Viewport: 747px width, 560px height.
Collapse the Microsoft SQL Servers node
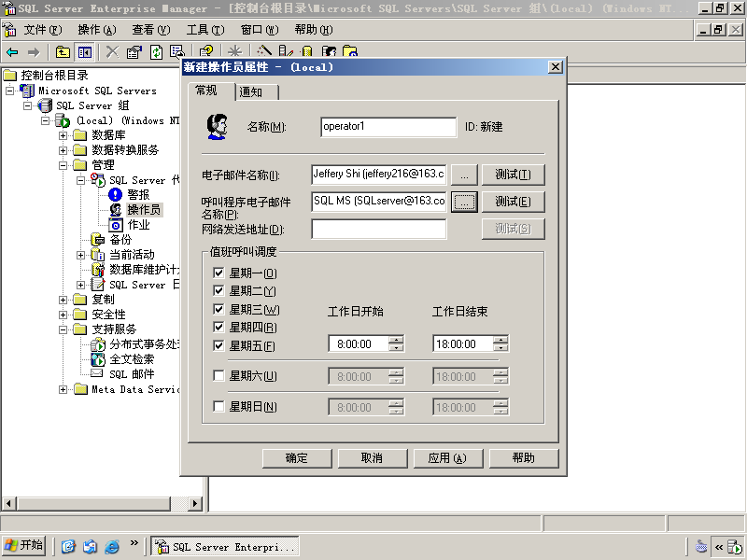[x=9, y=91]
